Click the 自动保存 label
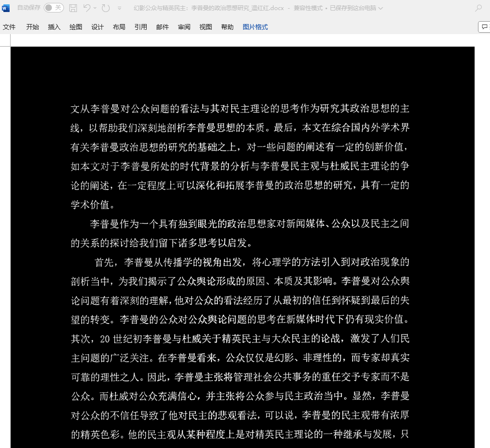 (x=29, y=8)
